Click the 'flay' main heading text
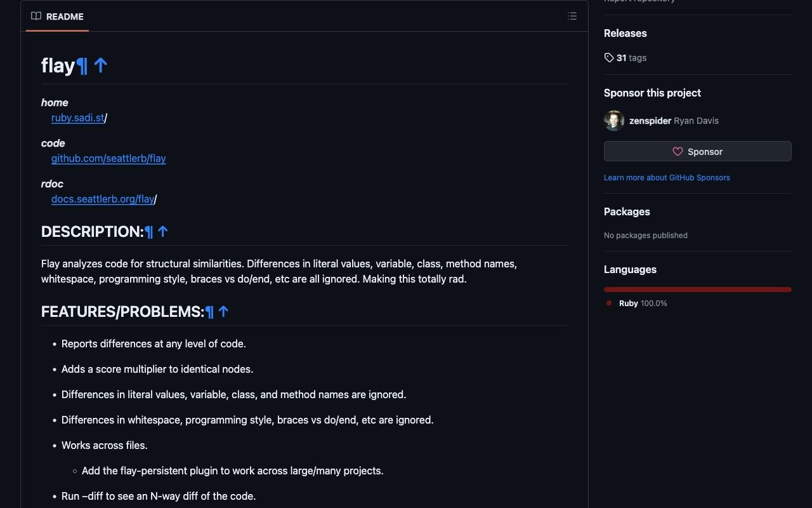 pyautogui.click(x=58, y=65)
